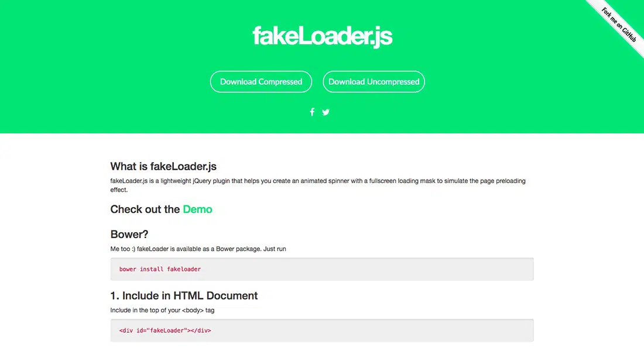Open the green Demo link
The height and width of the screenshot is (358, 644).
coord(197,209)
